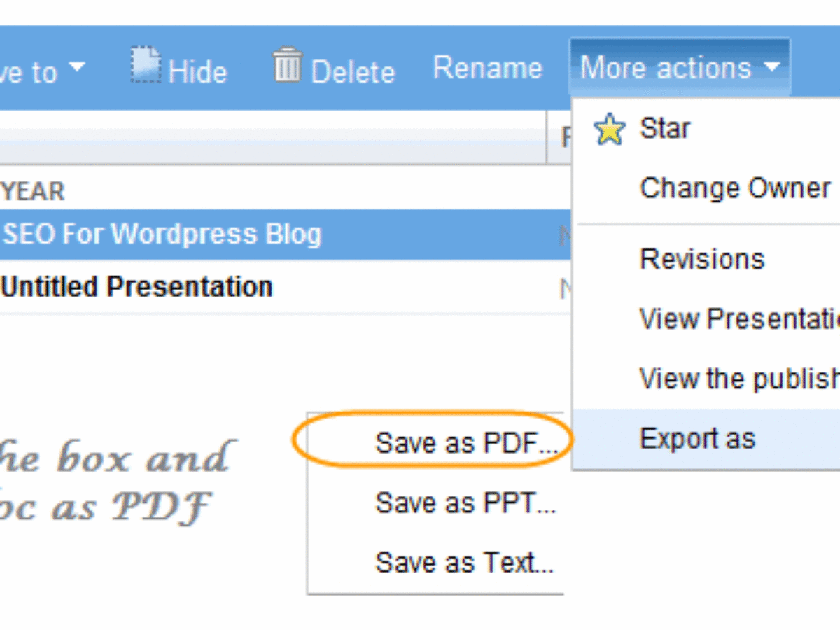This screenshot has height=630, width=840.
Task: Click the Delete text button
Action: point(353,72)
